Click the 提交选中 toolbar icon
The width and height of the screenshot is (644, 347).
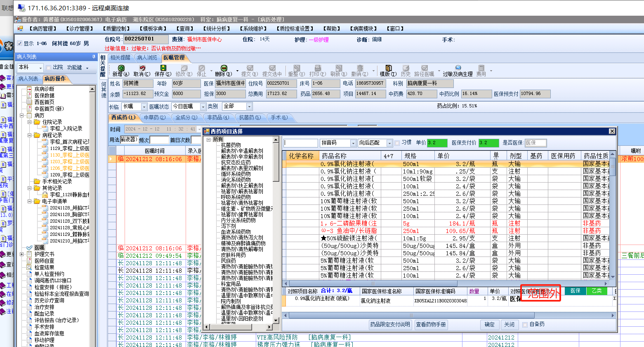pos(272,68)
